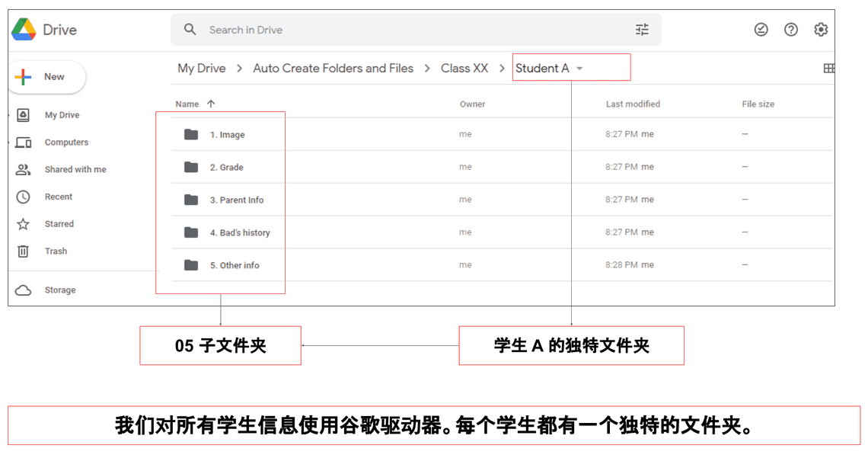The image size is (868, 474).
Task: Select the 4. Bad's history folder
Action: [239, 233]
